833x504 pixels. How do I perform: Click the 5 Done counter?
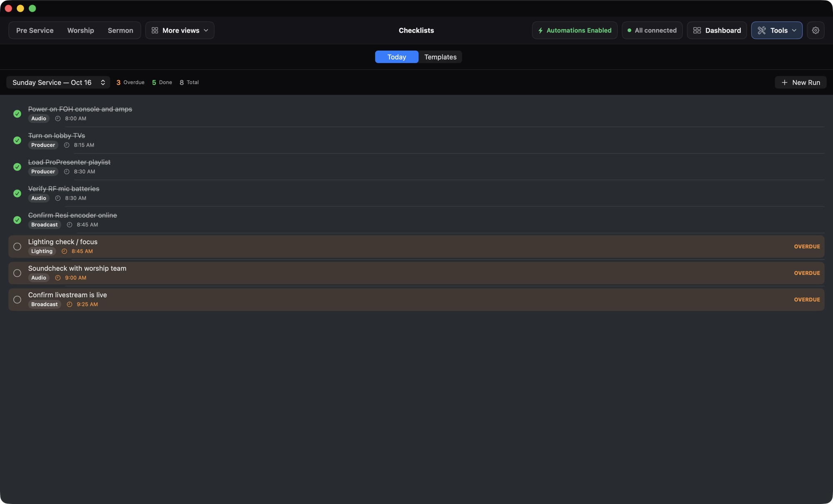click(162, 82)
